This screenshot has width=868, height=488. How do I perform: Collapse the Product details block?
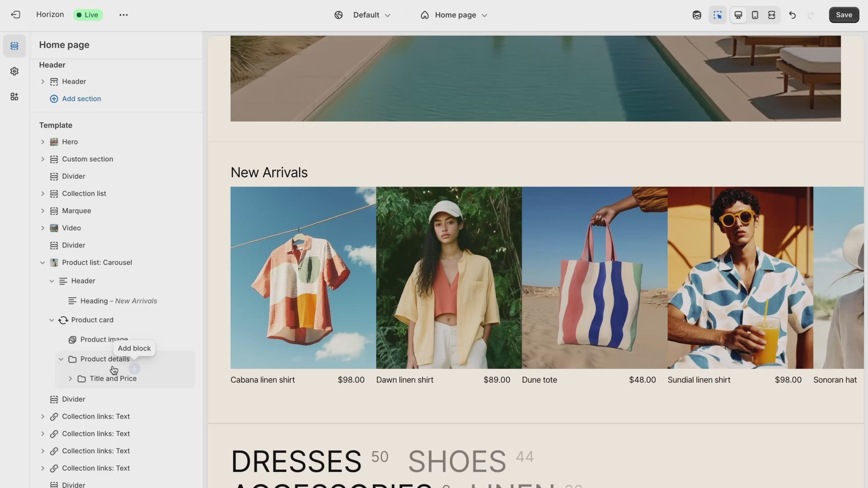61,359
